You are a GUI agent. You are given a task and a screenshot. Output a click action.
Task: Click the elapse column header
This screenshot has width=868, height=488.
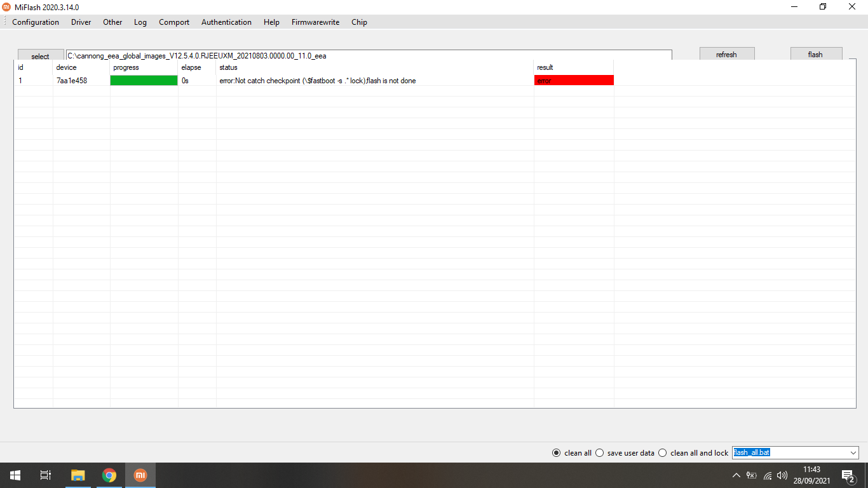tap(197, 67)
